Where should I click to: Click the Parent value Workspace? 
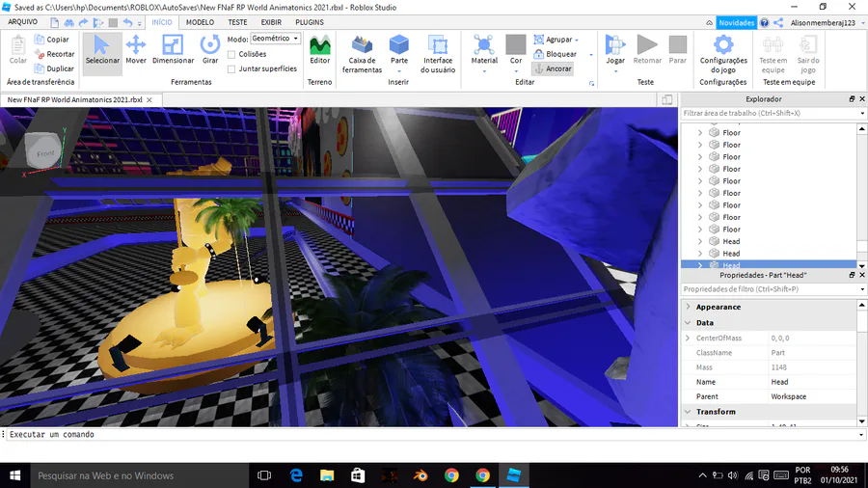[788, 396]
